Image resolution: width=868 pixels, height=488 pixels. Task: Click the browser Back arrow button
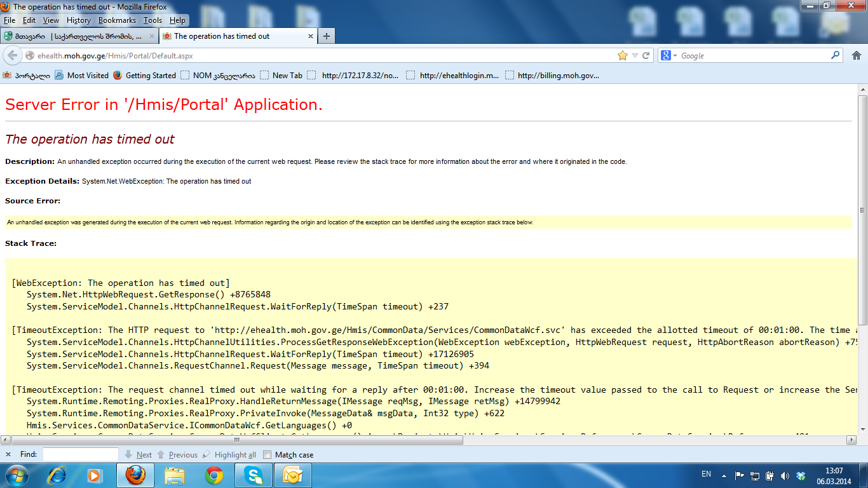[14, 56]
